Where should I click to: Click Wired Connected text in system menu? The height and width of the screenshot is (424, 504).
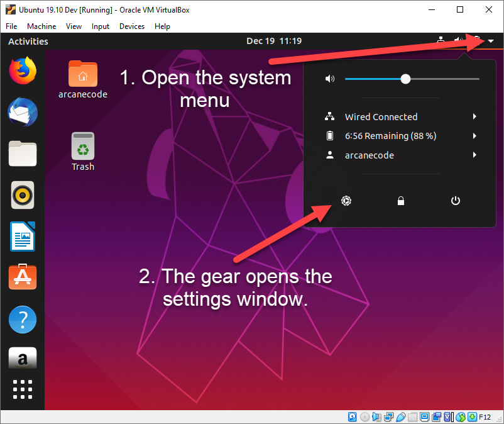tap(381, 116)
